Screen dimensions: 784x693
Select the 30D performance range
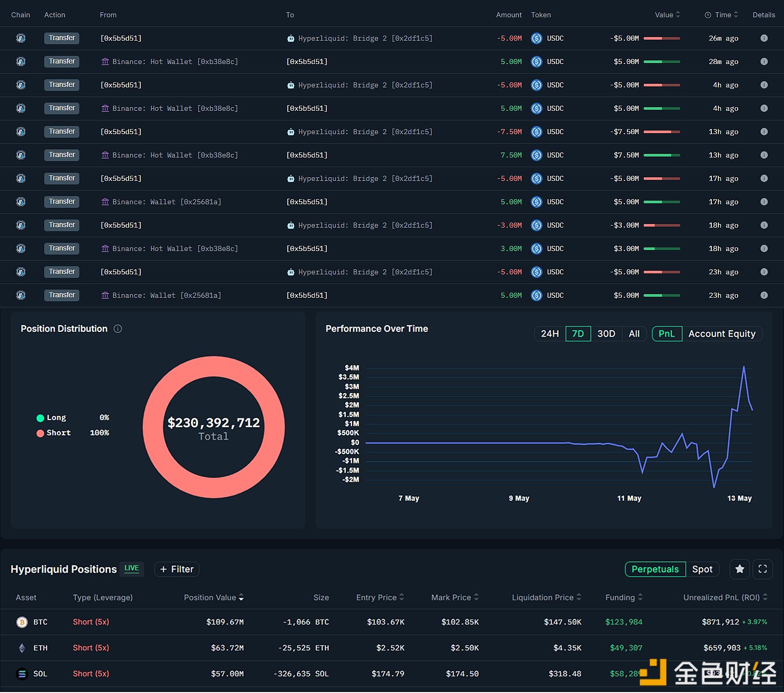[606, 334]
